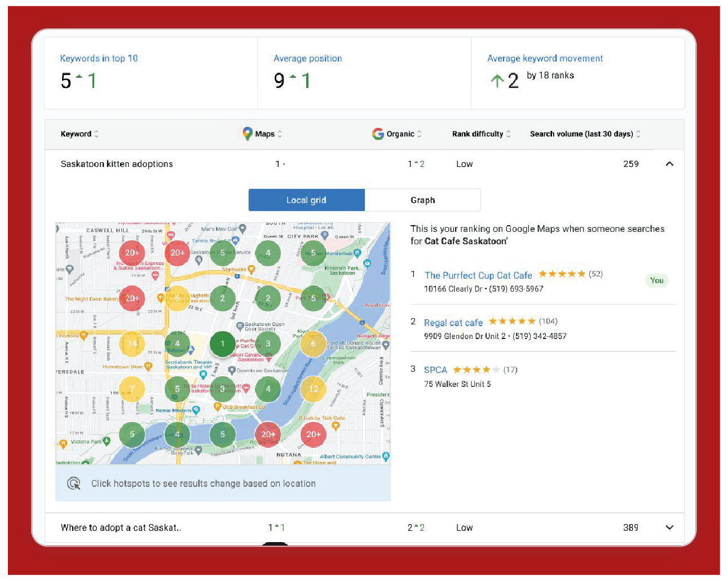Sort the table by Keyword column
This screenshot has width=728, height=581.
[x=96, y=134]
